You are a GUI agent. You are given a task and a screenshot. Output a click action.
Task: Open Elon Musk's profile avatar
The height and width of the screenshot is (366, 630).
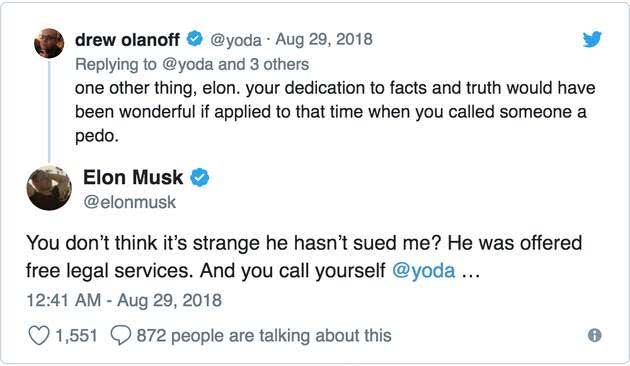click(x=49, y=188)
